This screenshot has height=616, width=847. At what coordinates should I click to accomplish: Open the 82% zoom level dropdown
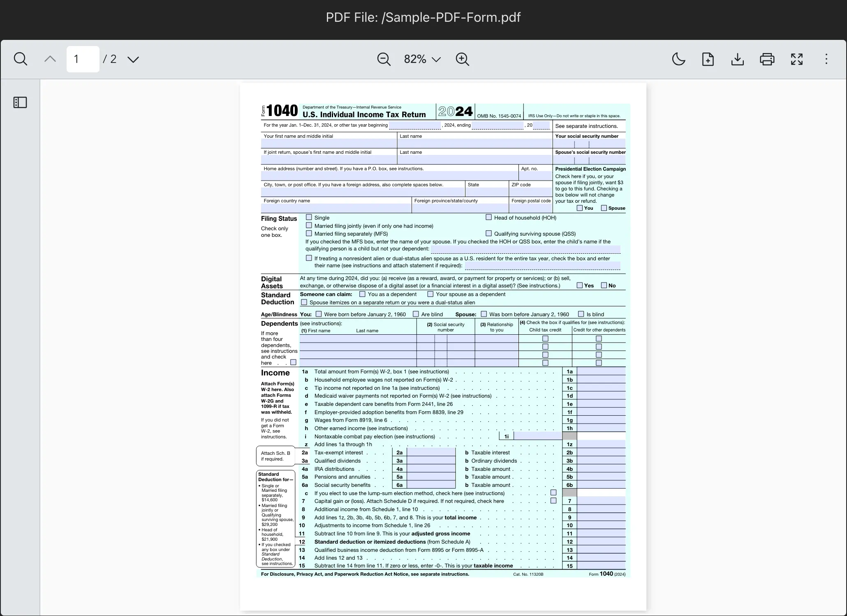pos(422,59)
